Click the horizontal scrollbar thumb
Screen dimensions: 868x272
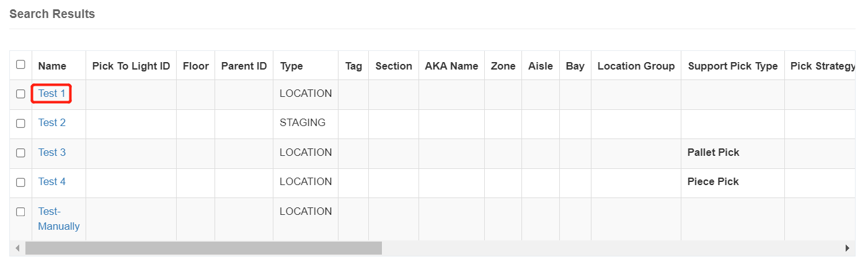[x=203, y=248]
